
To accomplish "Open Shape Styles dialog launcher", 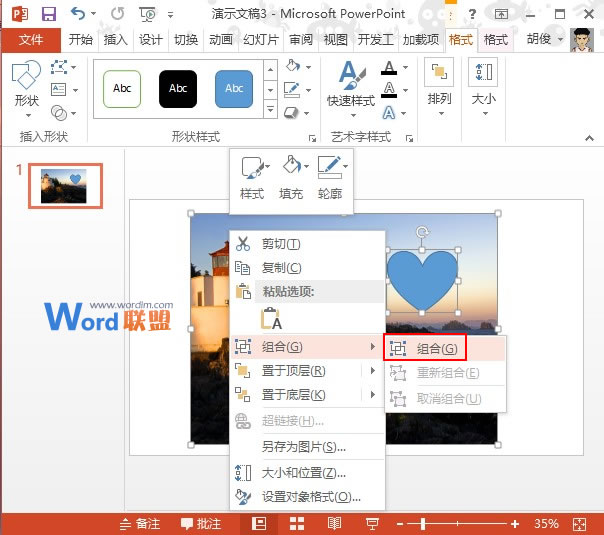I will pos(312,138).
